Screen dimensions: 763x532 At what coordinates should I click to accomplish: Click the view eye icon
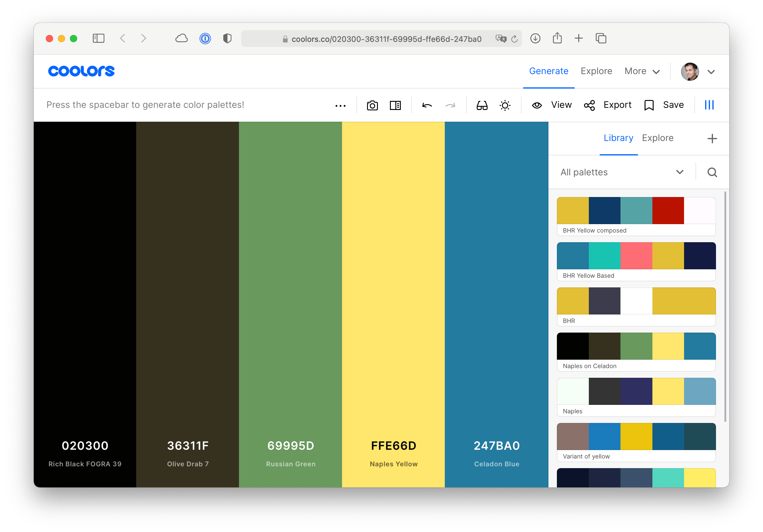pyautogui.click(x=537, y=105)
